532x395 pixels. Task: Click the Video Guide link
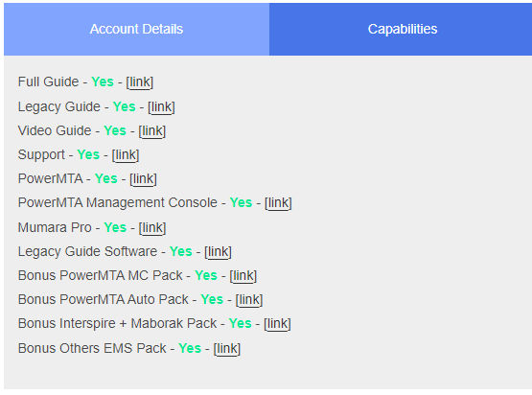152,131
